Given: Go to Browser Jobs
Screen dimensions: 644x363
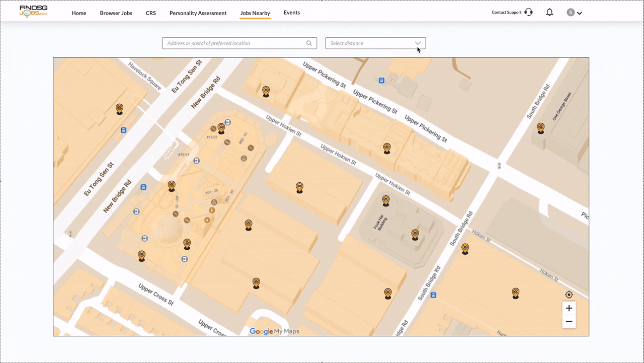Looking at the screenshot, I should (x=116, y=13).
